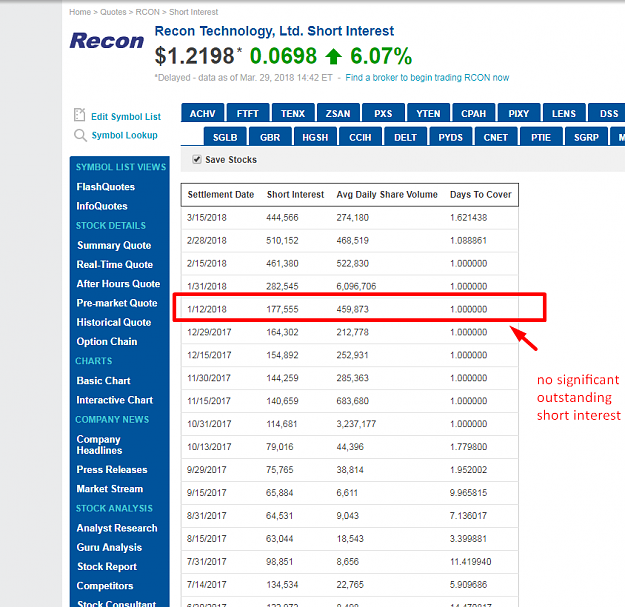Select the CPAH symbol tab
The width and height of the screenshot is (625, 607).
click(474, 113)
